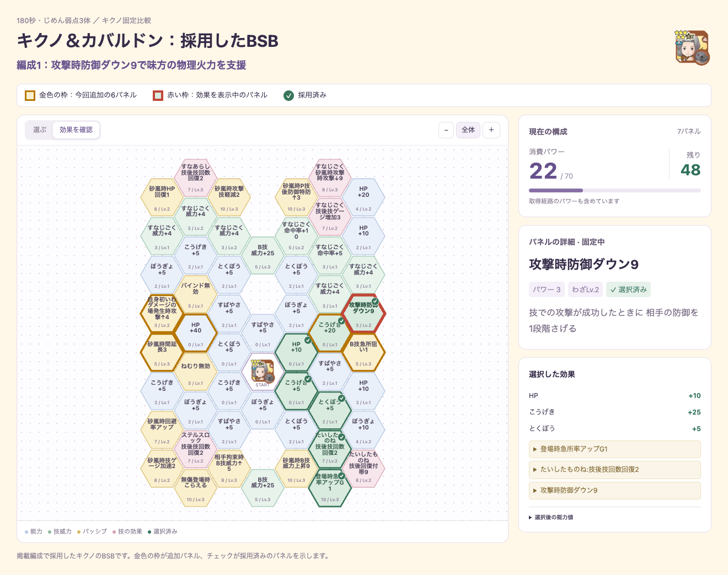Select the すなあらし技後技回数回復2 hex panel
This screenshot has width=728, height=575.
point(195,178)
